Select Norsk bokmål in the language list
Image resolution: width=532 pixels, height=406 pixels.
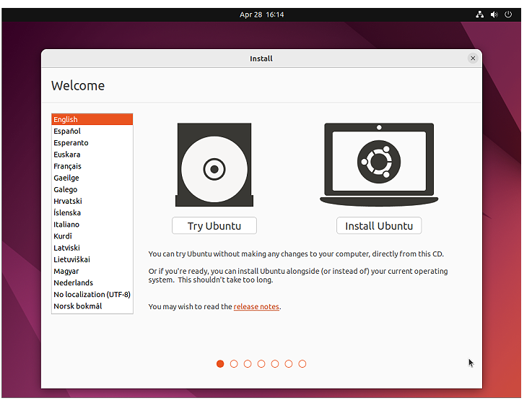tap(92, 306)
